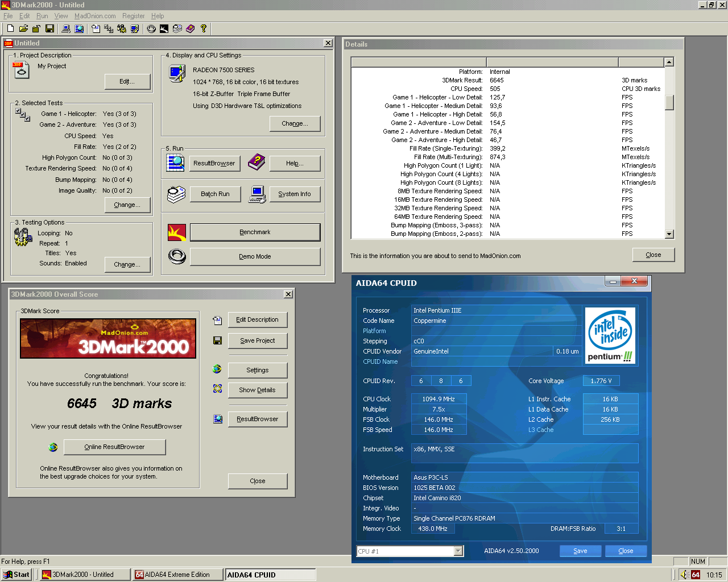728x582 pixels.
Task: Click scroll up arrow in Details list
Action: coord(669,62)
